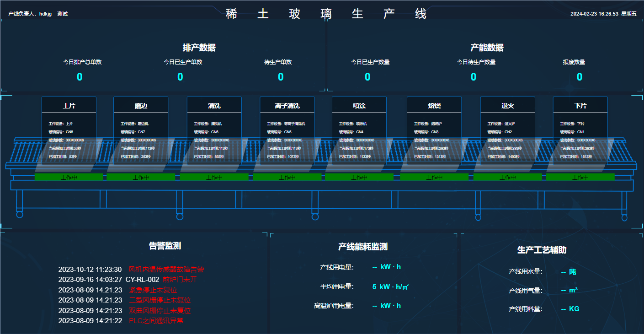Viewport: 644px width, 335px height.
Task: Click the 稀土玻璃生产线 page title
Action: 326,14
